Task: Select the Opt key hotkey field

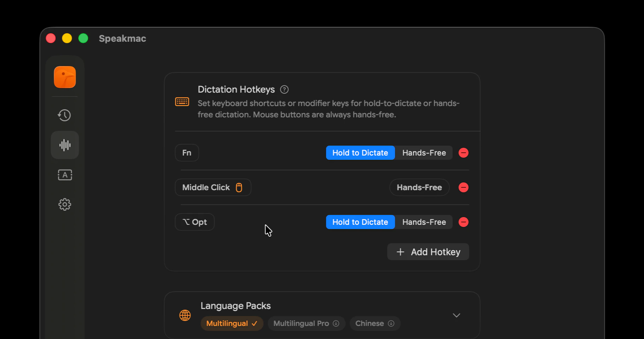Action: click(194, 222)
